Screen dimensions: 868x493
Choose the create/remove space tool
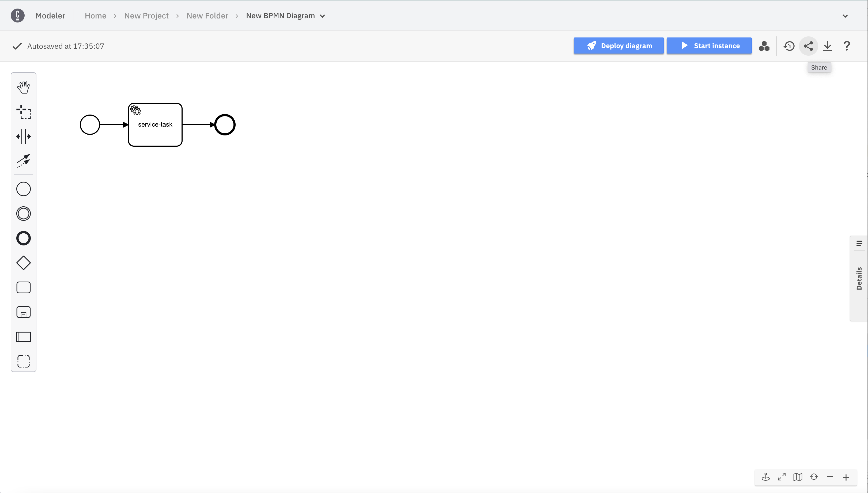[x=23, y=136]
